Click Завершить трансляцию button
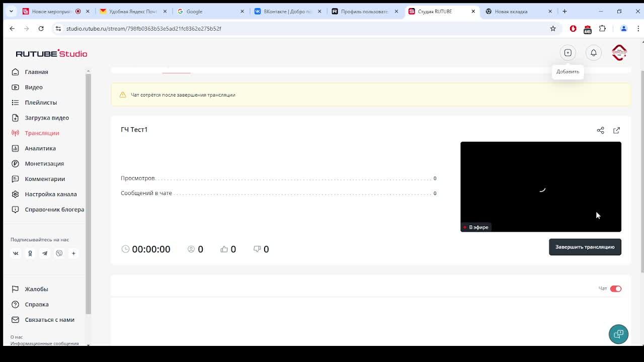This screenshot has height=362, width=644. (x=585, y=247)
